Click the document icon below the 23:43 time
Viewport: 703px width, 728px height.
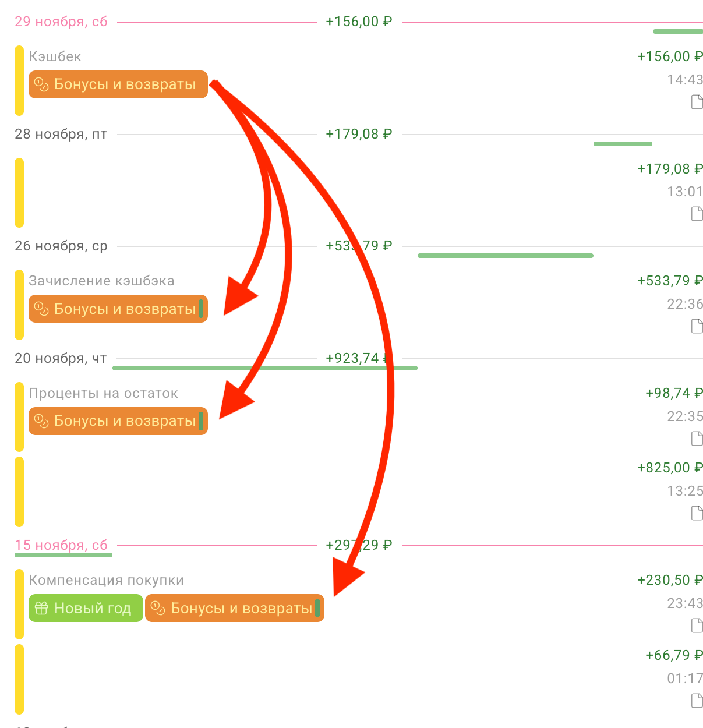pos(697,625)
